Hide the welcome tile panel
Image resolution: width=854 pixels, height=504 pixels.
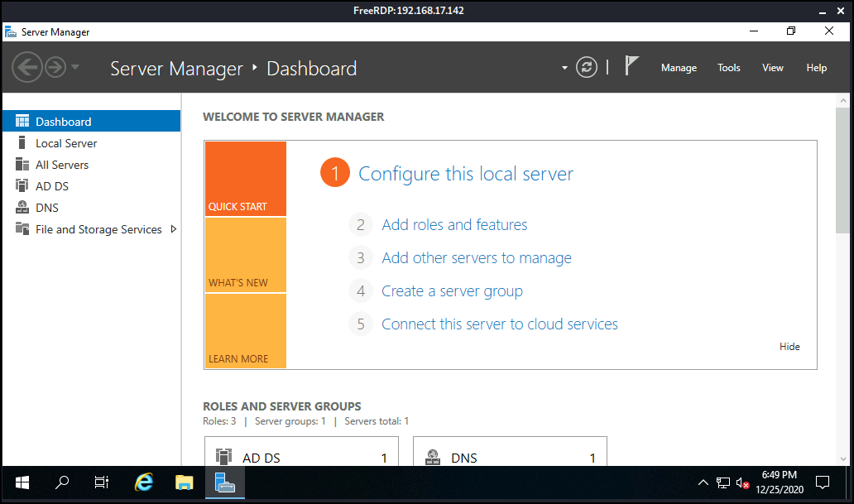click(x=789, y=347)
